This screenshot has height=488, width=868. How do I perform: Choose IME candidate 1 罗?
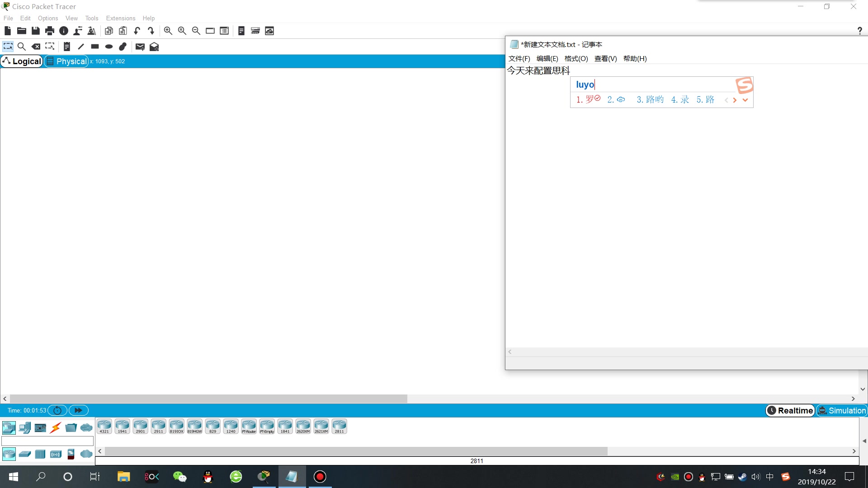(x=588, y=99)
